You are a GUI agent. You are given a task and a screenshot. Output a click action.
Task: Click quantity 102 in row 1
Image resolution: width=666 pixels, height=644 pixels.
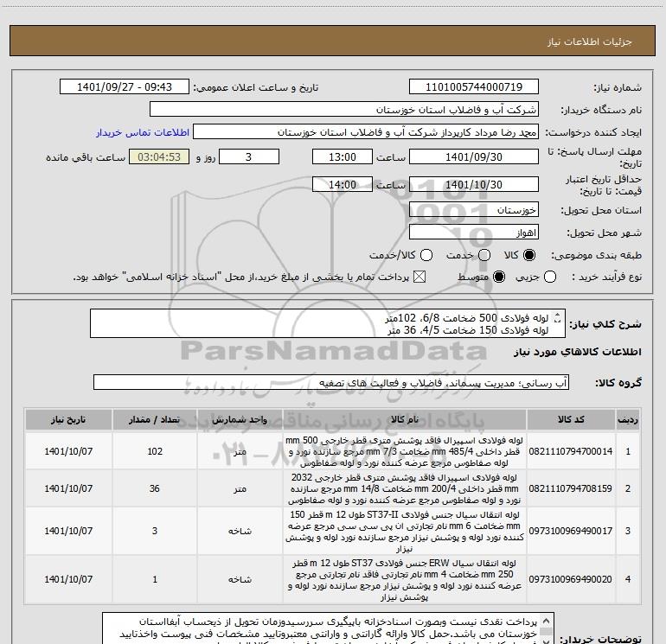(155, 451)
